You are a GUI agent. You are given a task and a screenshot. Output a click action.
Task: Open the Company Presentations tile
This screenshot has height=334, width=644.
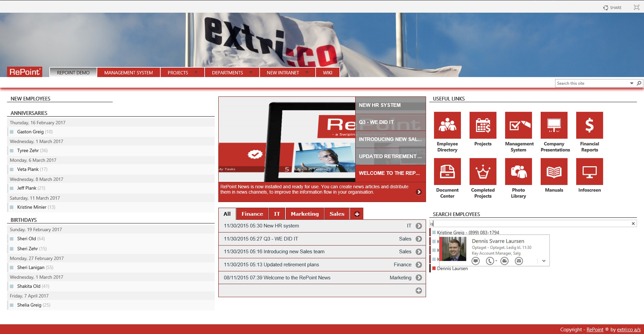click(554, 125)
